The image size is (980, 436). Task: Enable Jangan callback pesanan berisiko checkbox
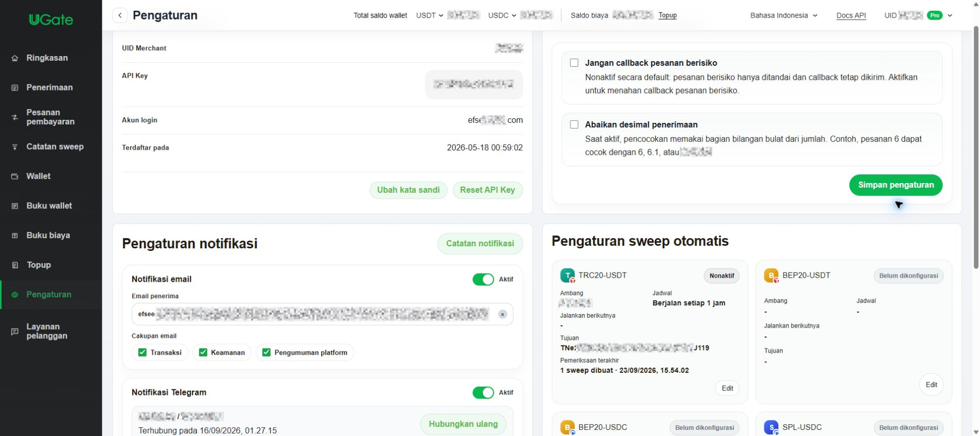574,63
